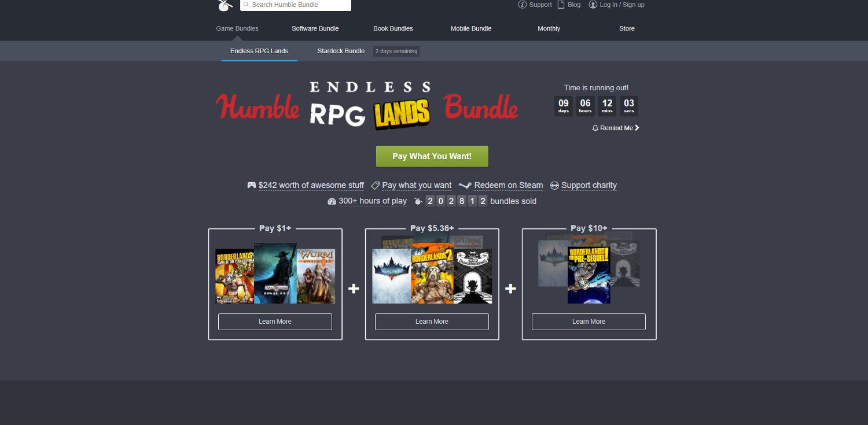
Task: Click the "2 days remaining" badge
Action: pyautogui.click(x=396, y=51)
